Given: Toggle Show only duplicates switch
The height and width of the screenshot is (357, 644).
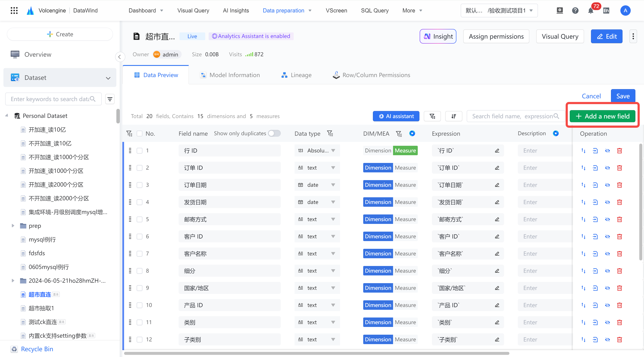Looking at the screenshot, I should (x=274, y=134).
